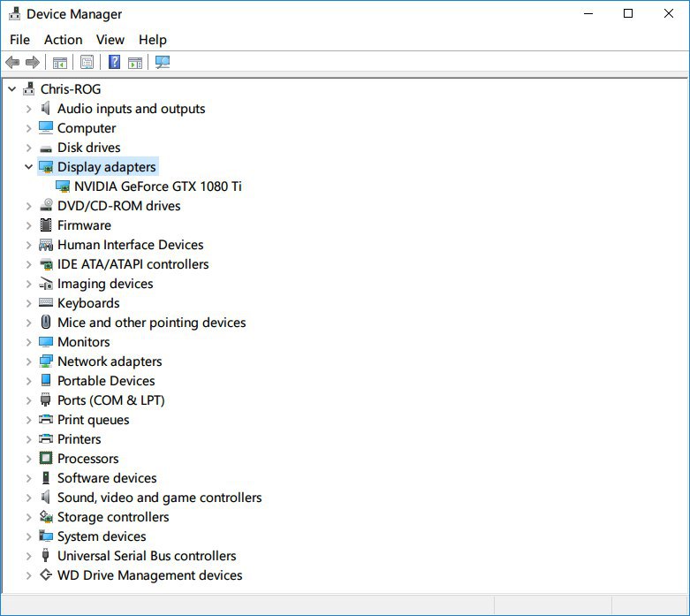This screenshot has height=616, width=690.
Task: Collapse the Chris-ROG root node
Action: click(x=12, y=89)
